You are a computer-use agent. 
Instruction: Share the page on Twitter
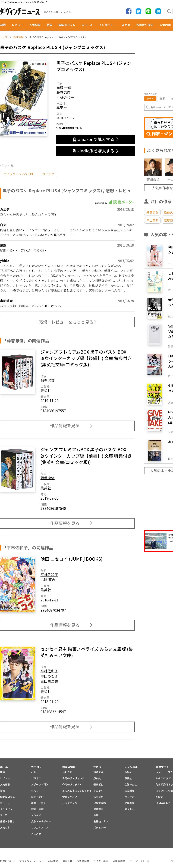pyautogui.click(x=138, y=11)
